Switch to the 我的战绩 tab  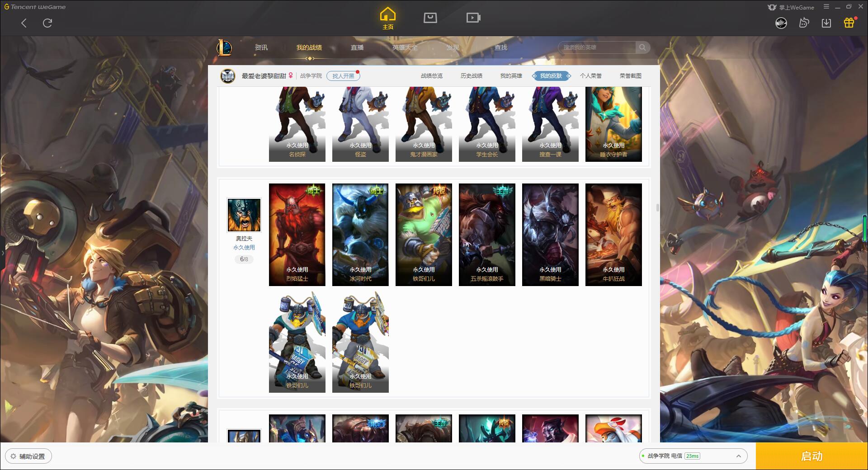click(x=309, y=47)
